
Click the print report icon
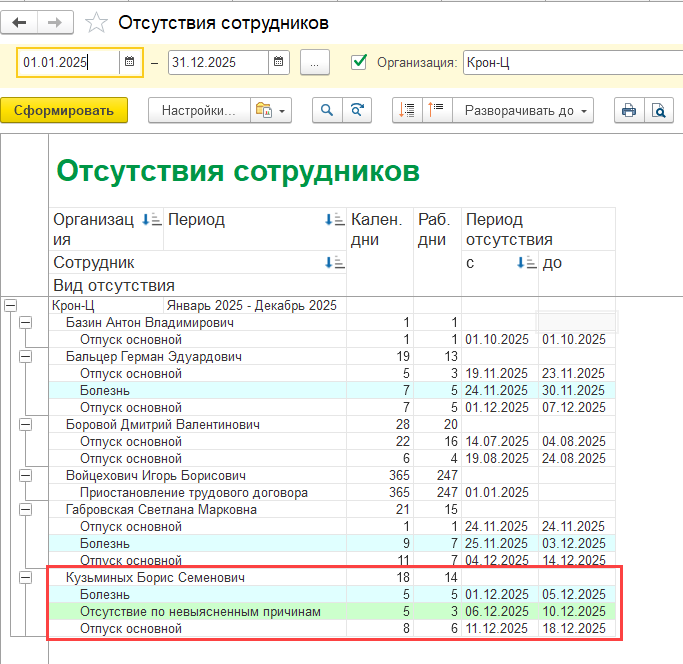629,110
